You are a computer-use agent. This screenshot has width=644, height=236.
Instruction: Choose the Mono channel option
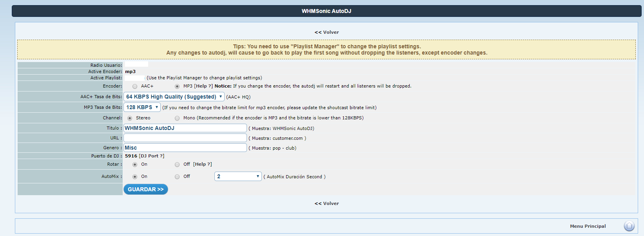(177, 118)
